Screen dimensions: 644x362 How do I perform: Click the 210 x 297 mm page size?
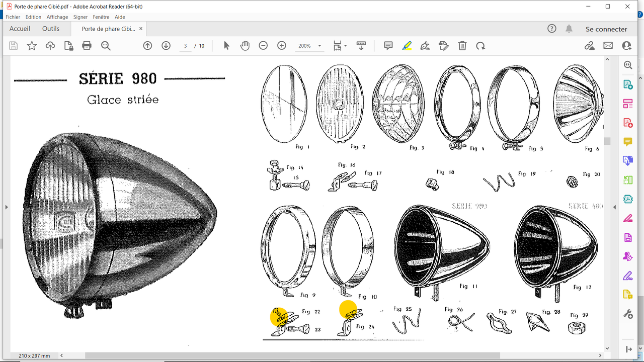35,355
